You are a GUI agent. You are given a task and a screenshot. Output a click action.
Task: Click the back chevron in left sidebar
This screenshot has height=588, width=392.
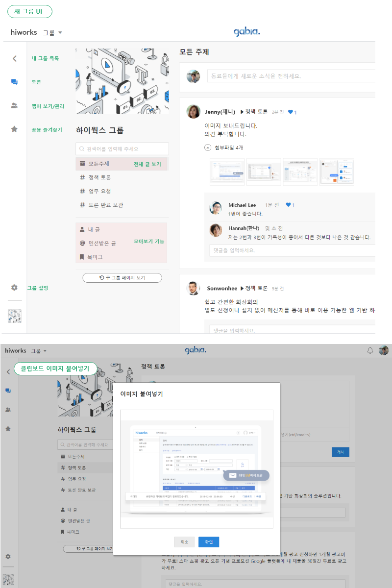[x=14, y=58]
